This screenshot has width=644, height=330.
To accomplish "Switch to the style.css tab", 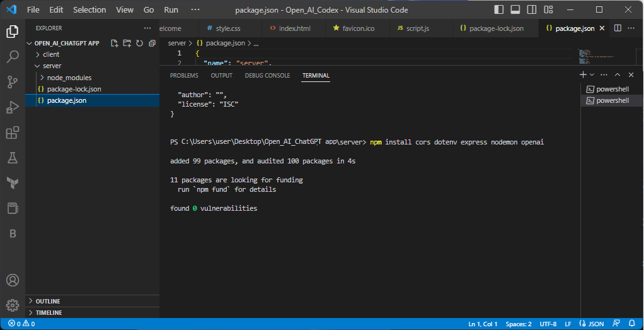I will click(x=228, y=28).
